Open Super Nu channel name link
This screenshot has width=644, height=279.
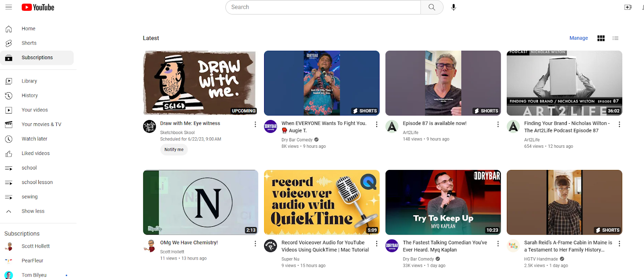pos(290,259)
